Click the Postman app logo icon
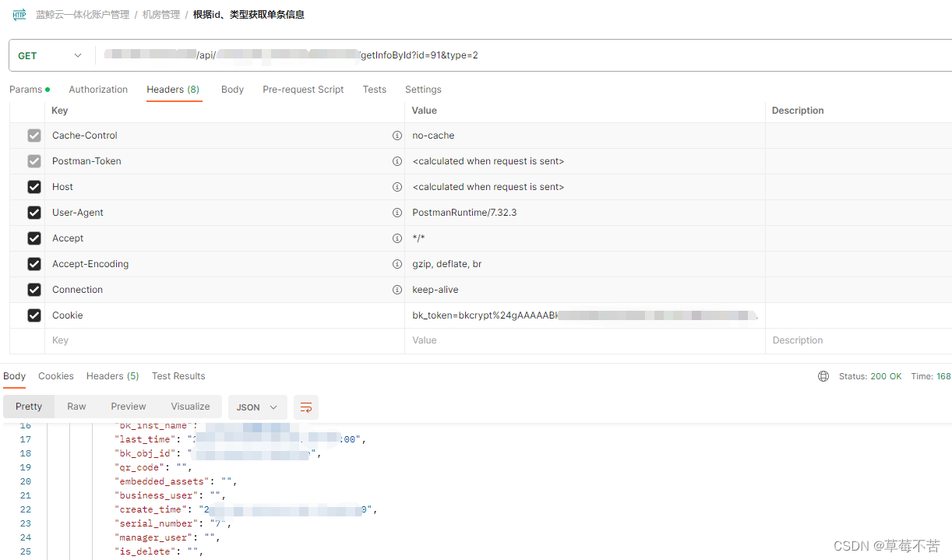This screenshot has width=952, height=560. coord(19,14)
